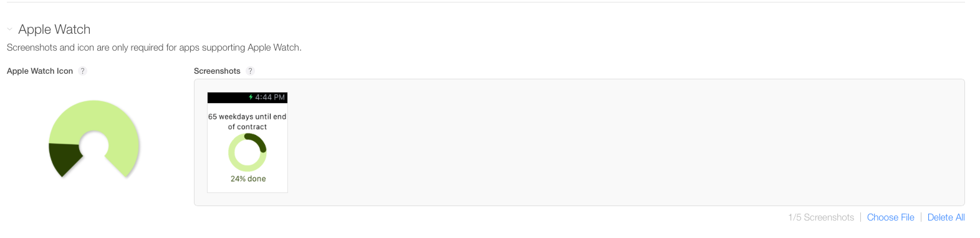Click the Delete All link
Screen dimensions: 980x238
click(x=946, y=217)
